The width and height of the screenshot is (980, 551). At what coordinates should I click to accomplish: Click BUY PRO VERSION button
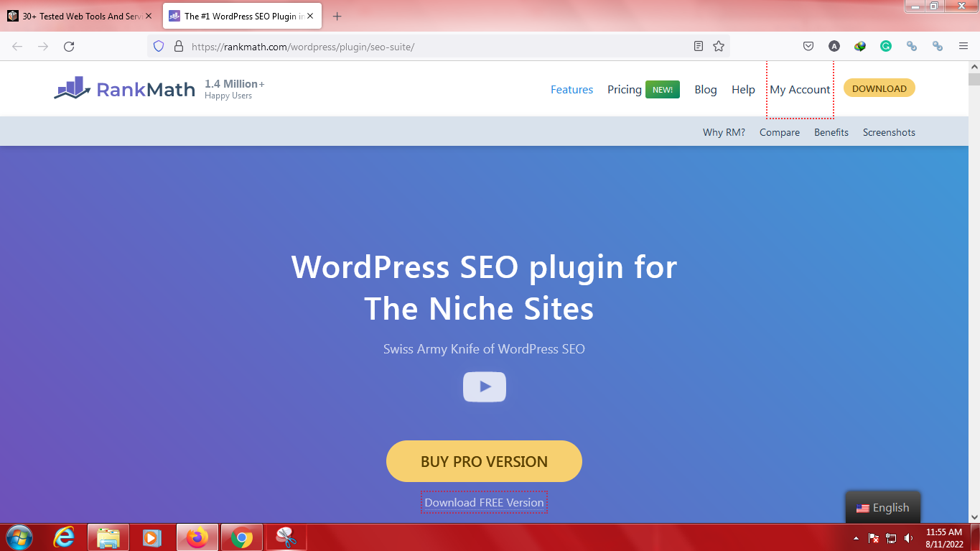484,461
